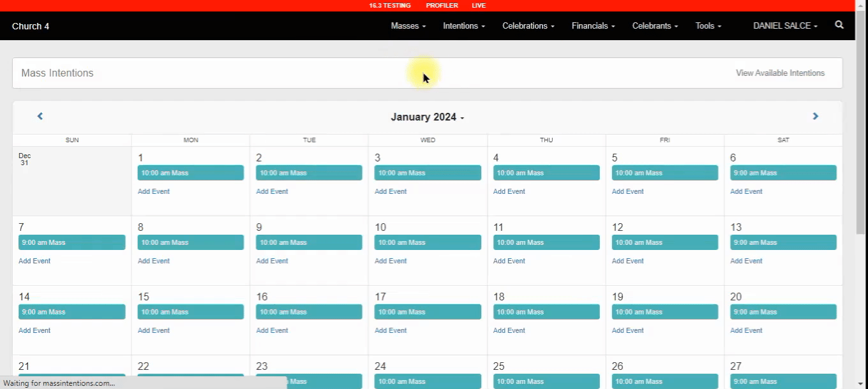Add Event on January 7
The height and width of the screenshot is (389, 868).
point(34,261)
